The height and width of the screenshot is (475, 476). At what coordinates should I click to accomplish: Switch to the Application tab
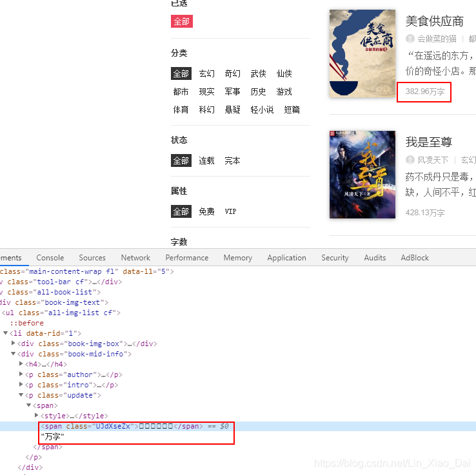click(x=286, y=258)
